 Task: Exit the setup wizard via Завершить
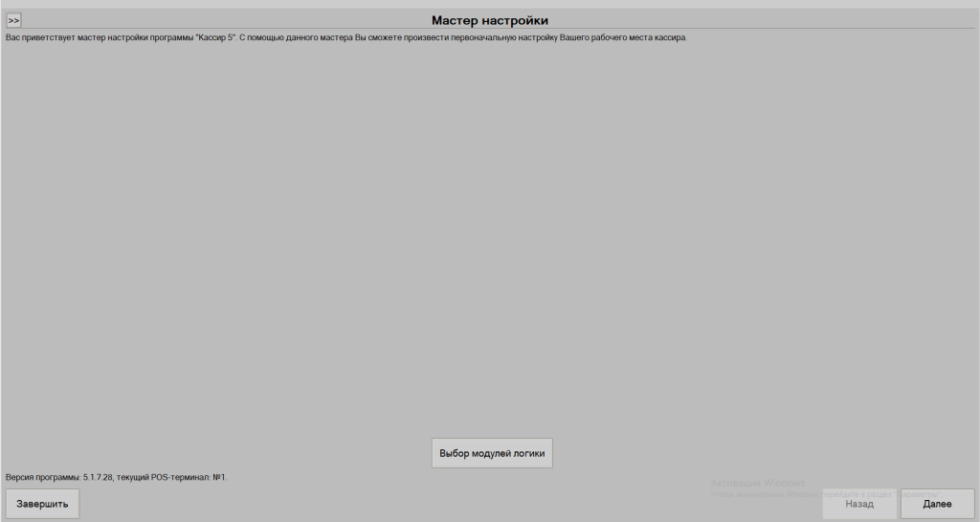(42, 504)
